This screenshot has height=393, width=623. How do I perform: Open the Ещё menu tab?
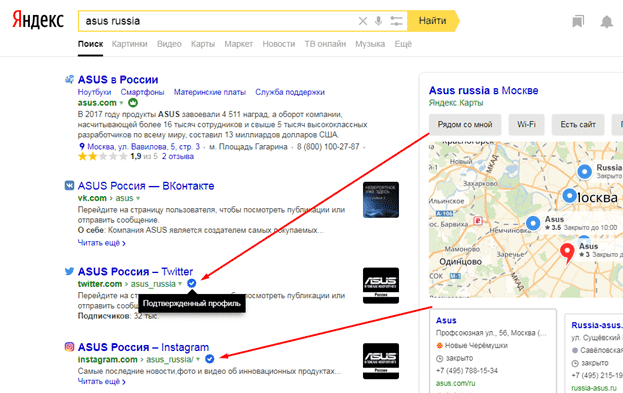[403, 44]
